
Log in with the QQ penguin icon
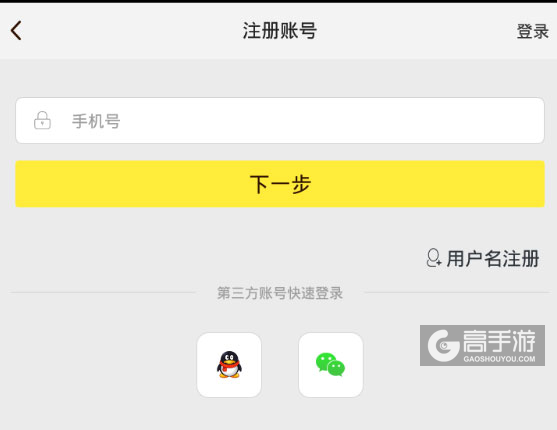coord(229,365)
